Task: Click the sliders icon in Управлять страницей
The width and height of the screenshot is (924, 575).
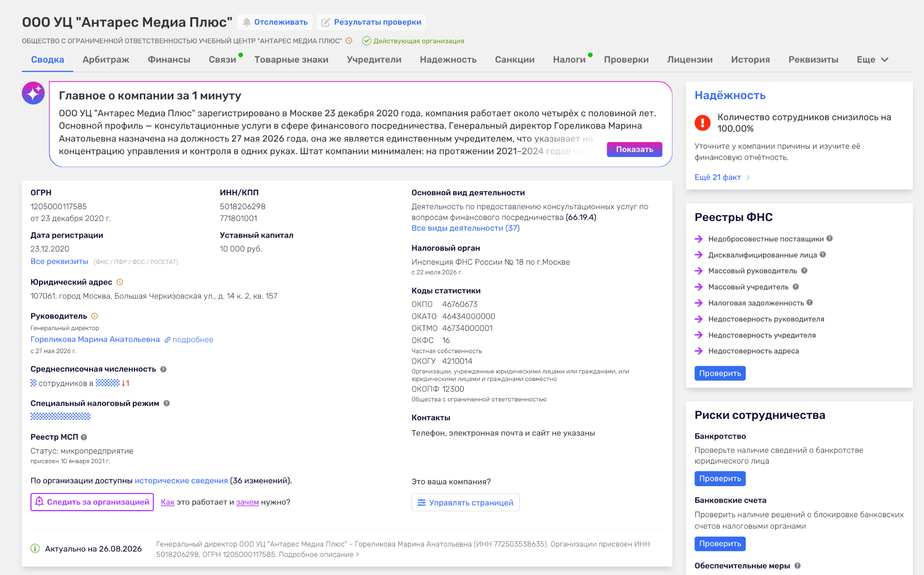Action: point(421,502)
